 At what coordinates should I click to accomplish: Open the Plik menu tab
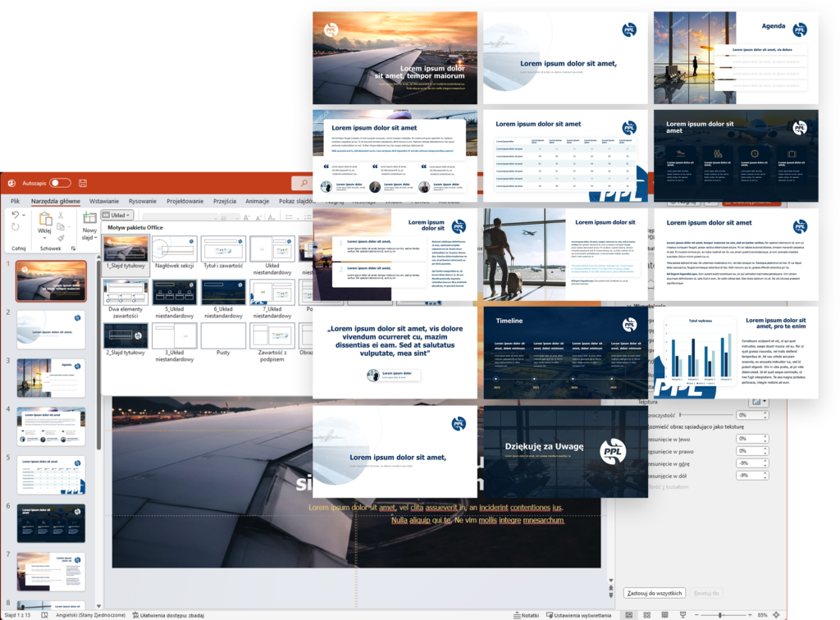pos(15,201)
